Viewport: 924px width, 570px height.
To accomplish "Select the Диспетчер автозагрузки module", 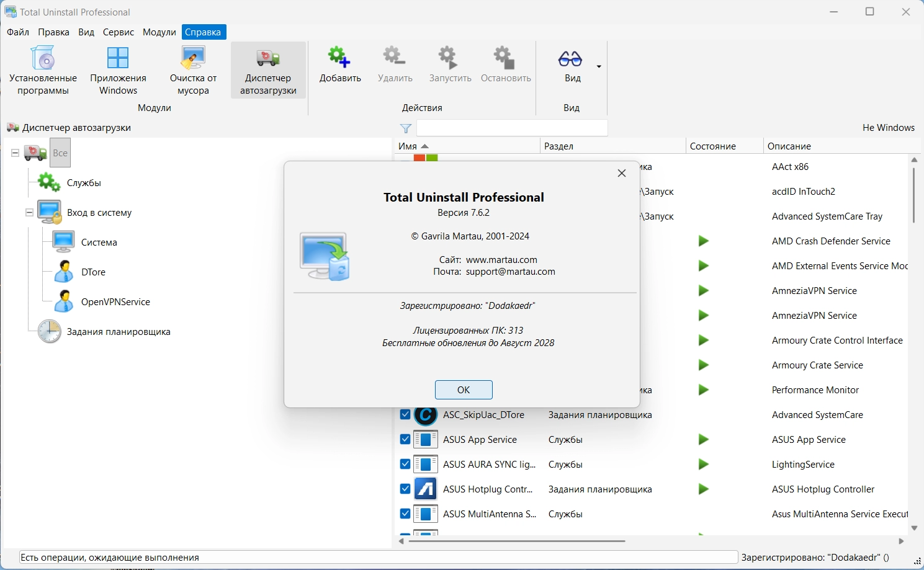I will pos(268,71).
